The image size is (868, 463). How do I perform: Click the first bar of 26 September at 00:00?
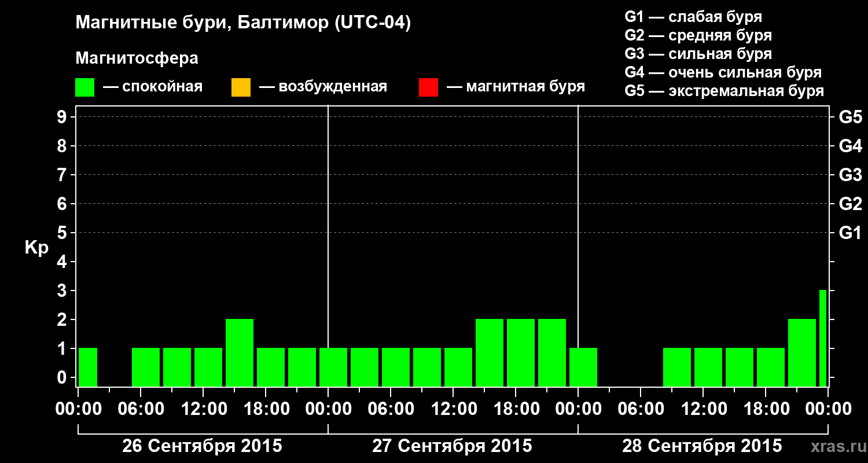coord(88,367)
